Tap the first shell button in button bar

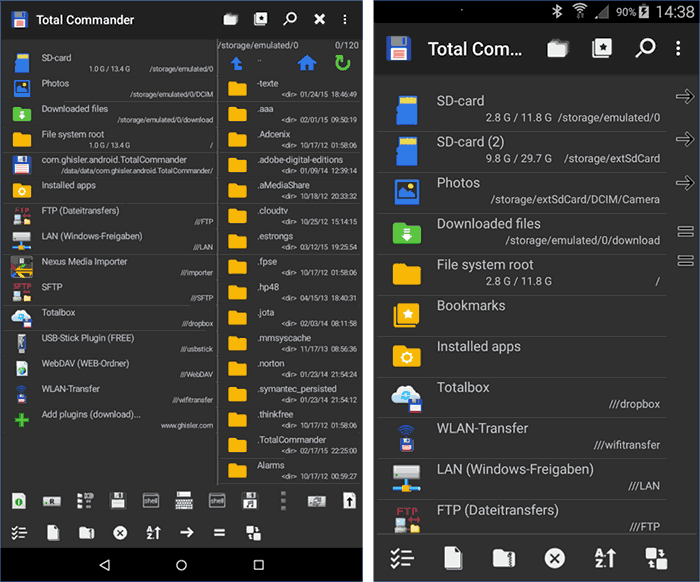tap(150, 501)
